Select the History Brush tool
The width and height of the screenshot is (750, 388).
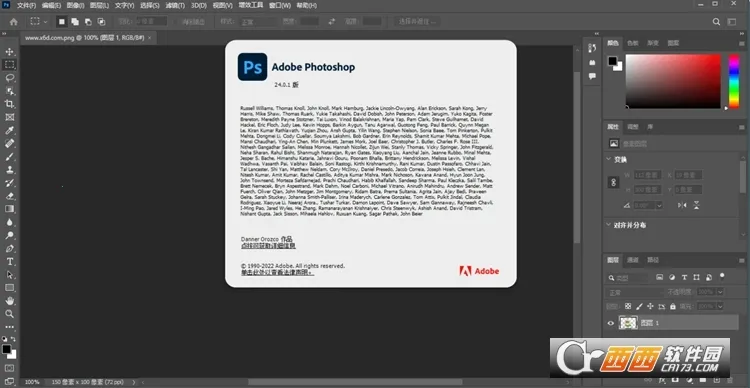[x=10, y=183]
